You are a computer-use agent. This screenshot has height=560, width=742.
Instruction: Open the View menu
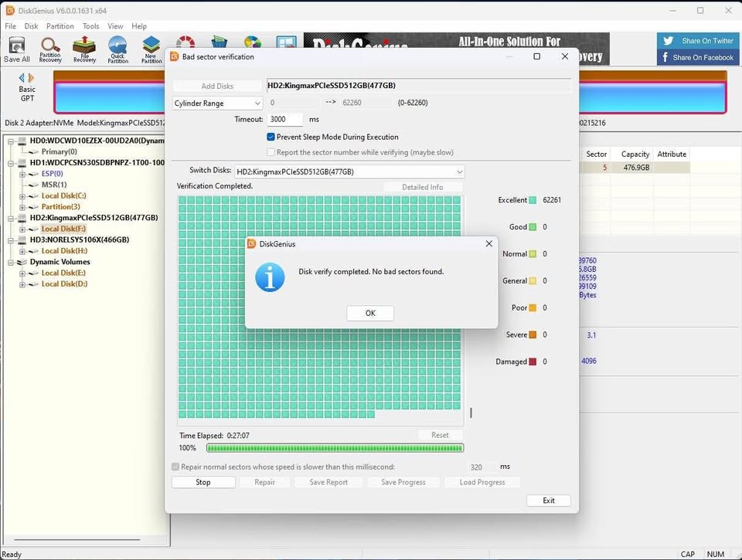pos(115,26)
